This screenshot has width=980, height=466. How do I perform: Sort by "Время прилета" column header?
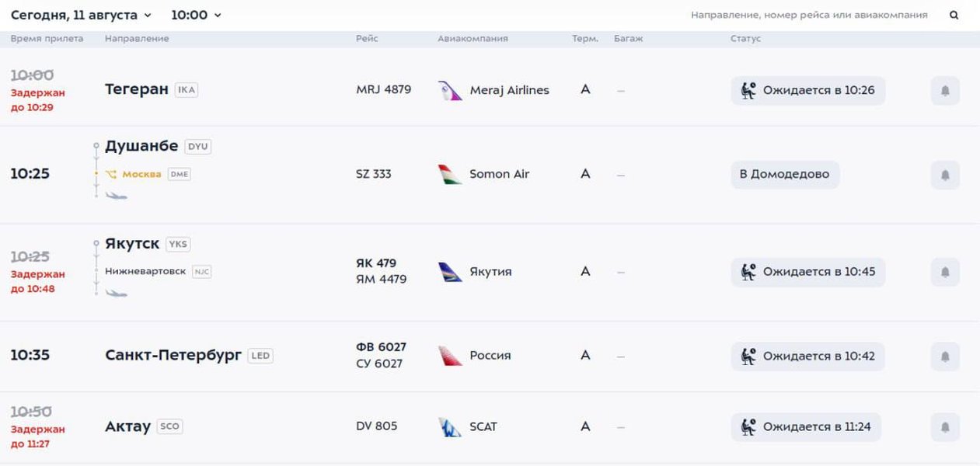[47, 38]
